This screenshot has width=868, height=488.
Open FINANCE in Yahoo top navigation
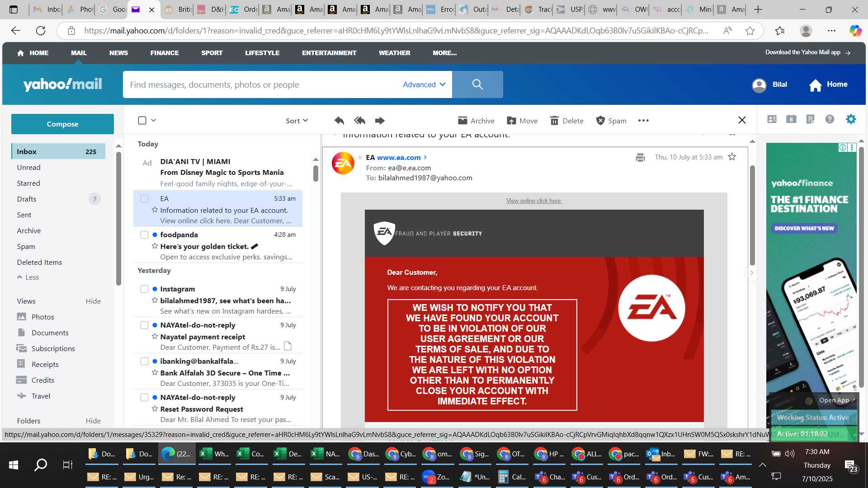coord(165,53)
